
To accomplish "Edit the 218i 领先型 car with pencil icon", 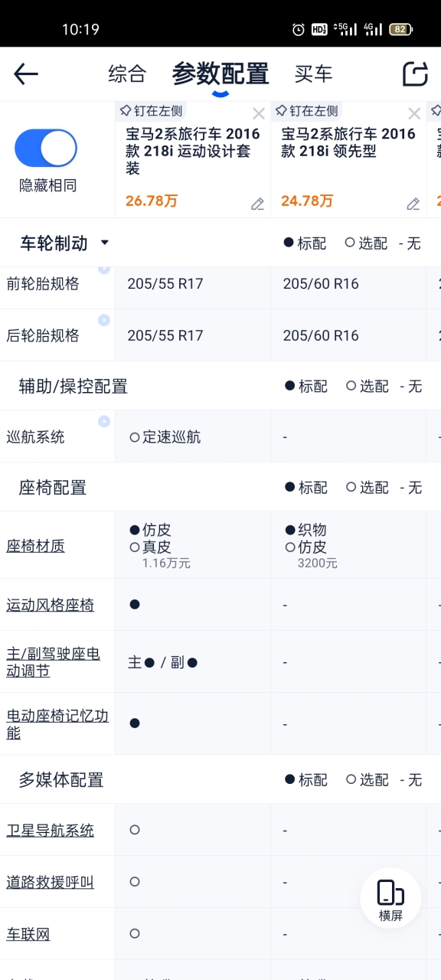I will click(413, 204).
